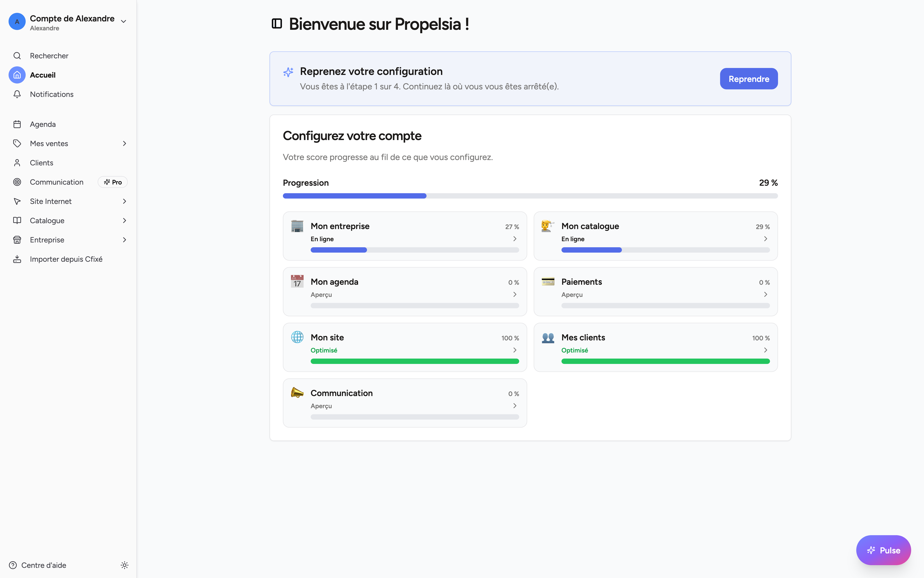Click the Accueil home icon
924x578 pixels.
coord(17,75)
